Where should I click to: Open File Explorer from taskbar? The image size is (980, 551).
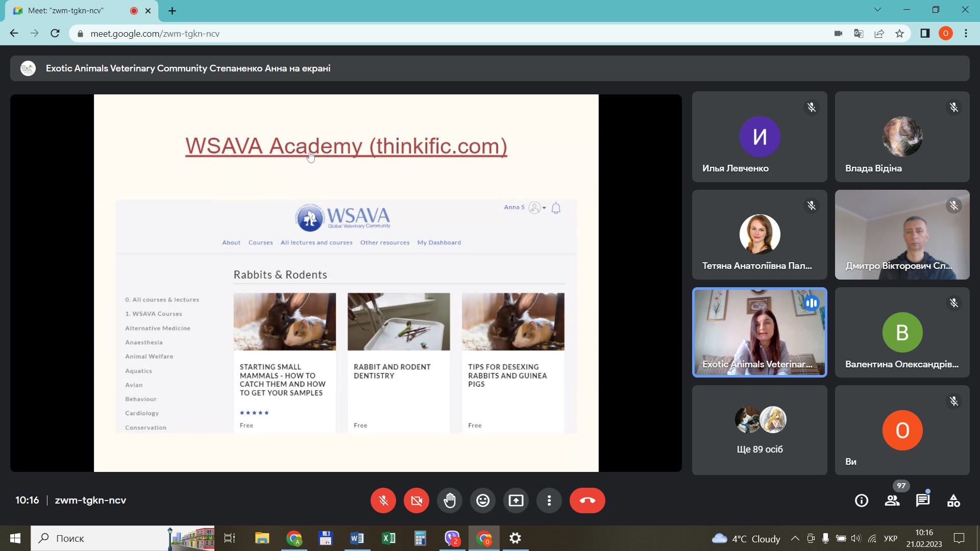click(x=262, y=538)
